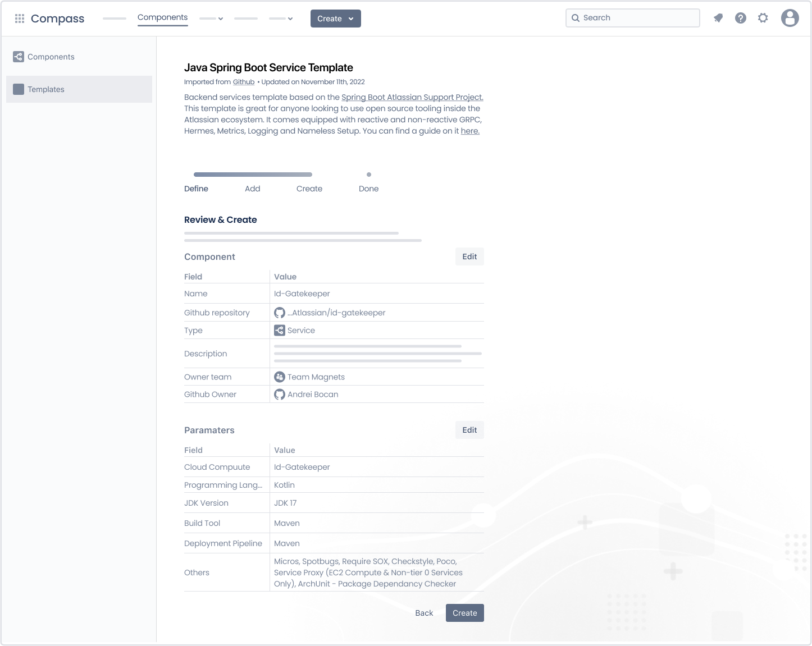Switch to the Components navigation tab
Viewport: 812px width, 646px height.
point(162,17)
